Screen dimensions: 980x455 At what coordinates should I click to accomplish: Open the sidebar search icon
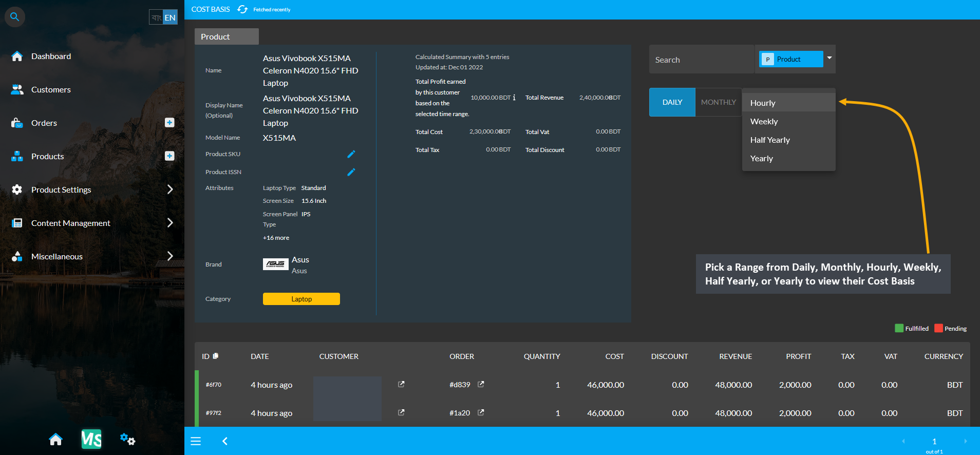click(15, 17)
